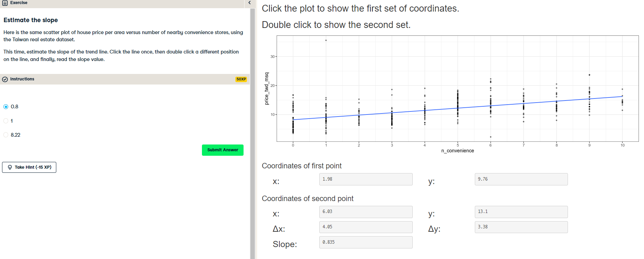Take Hint for minus 15 XP
This screenshot has height=259, width=644.
[29, 167]
